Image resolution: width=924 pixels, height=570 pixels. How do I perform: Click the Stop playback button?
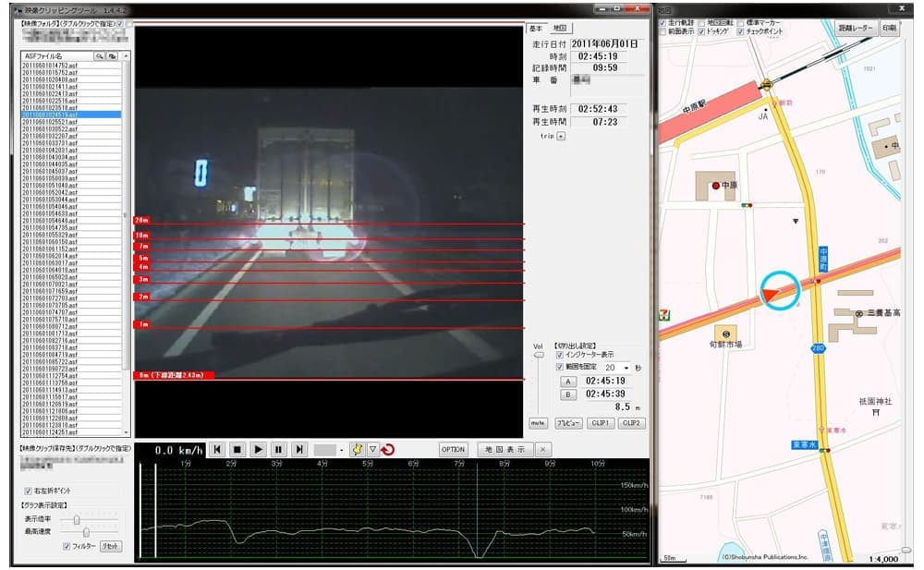pyautogui.click(x=237, y=449)
